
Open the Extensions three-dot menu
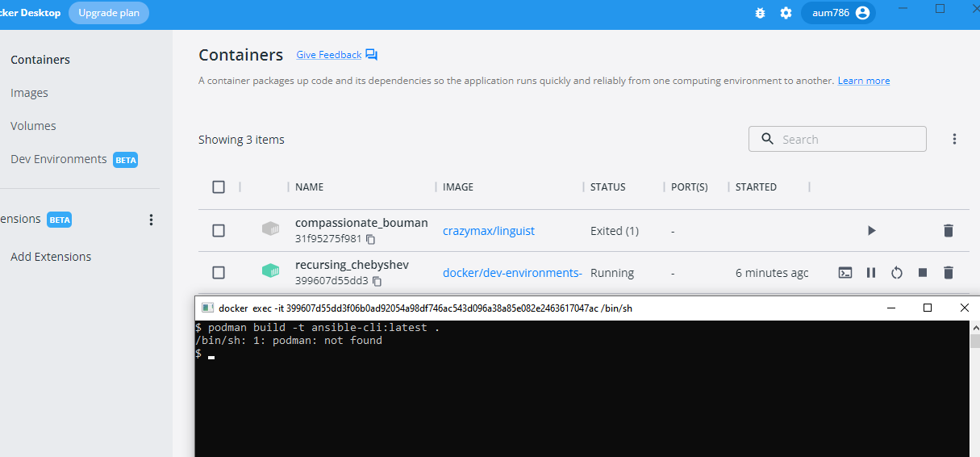click(x=150, y=220)
